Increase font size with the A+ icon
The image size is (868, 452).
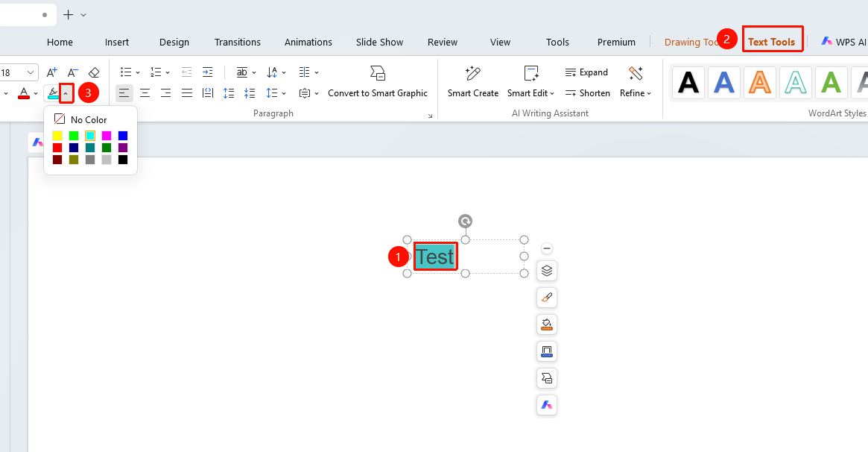coord(51,72)
